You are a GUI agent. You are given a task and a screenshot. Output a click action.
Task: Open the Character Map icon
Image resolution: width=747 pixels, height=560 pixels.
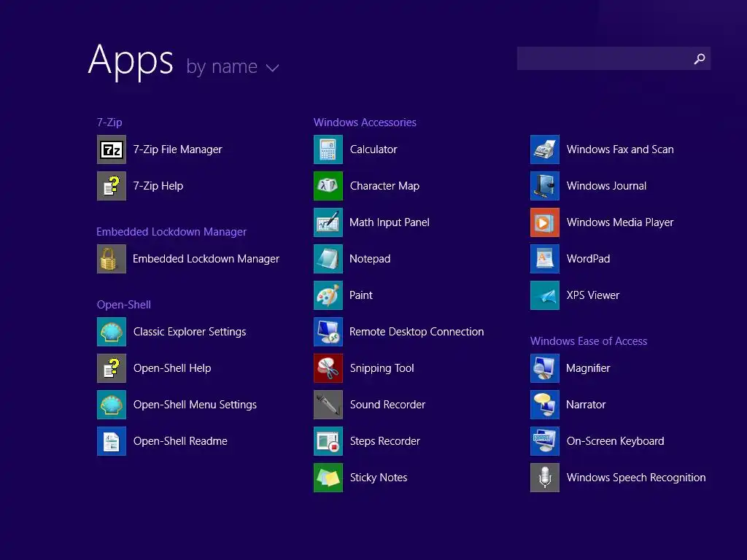[328, 186]
